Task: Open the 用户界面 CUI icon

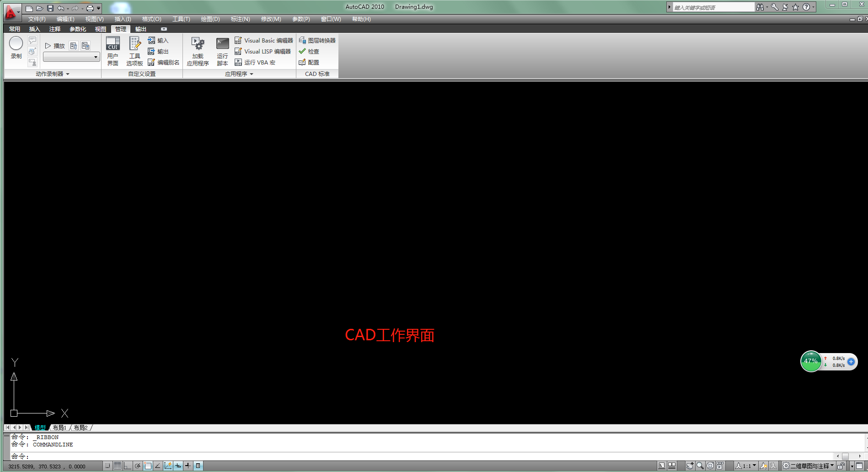Action: pyautogui.click(x=113, y=51)
